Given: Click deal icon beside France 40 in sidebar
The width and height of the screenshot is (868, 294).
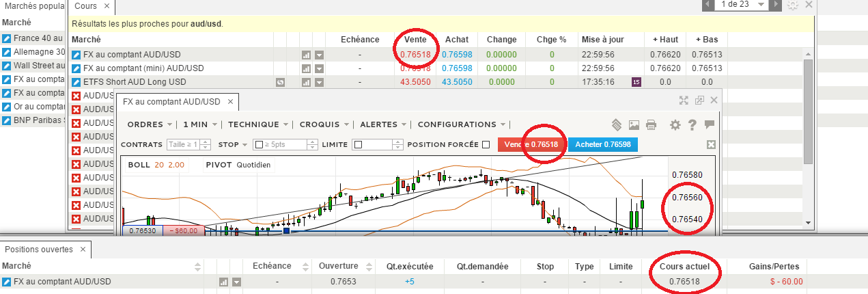Looking at the screenshot, I should tap(7, 38).
